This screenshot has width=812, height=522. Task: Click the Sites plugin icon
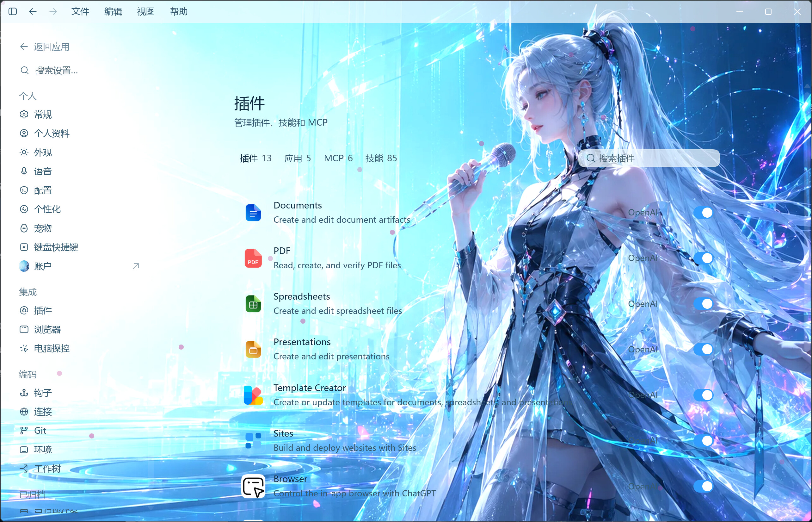point(253,441)
